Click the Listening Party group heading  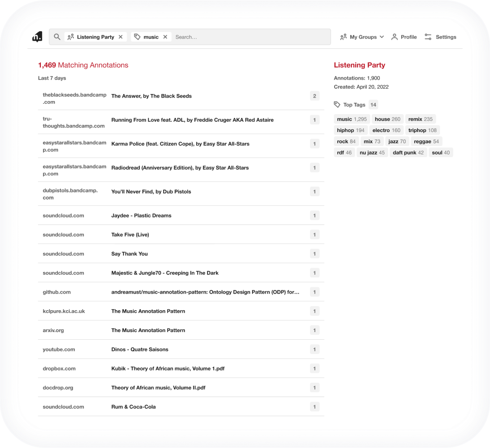pyautogui.click(x=359, y=65)
